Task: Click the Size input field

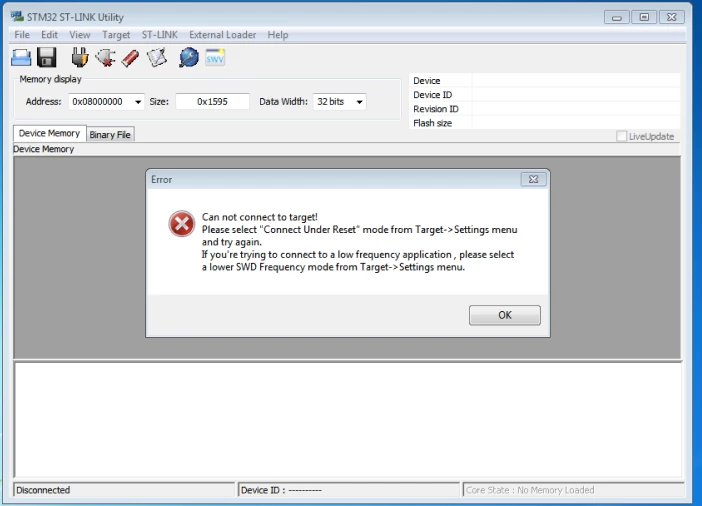Action: coord(213,102)
